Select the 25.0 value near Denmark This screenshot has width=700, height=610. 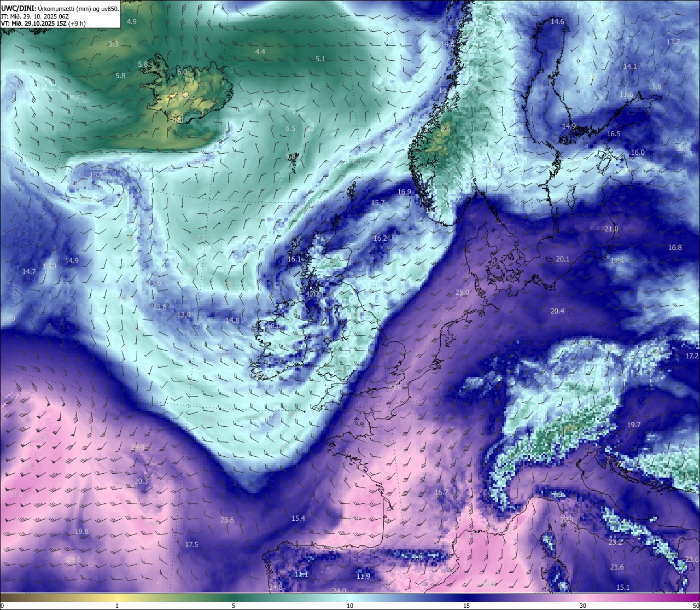462,293
